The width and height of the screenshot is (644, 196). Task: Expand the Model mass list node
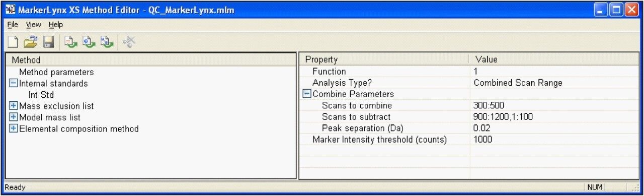(x=14, y=117)
